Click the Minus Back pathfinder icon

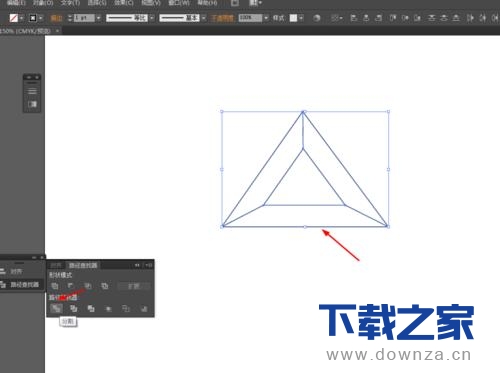(144, 309)
